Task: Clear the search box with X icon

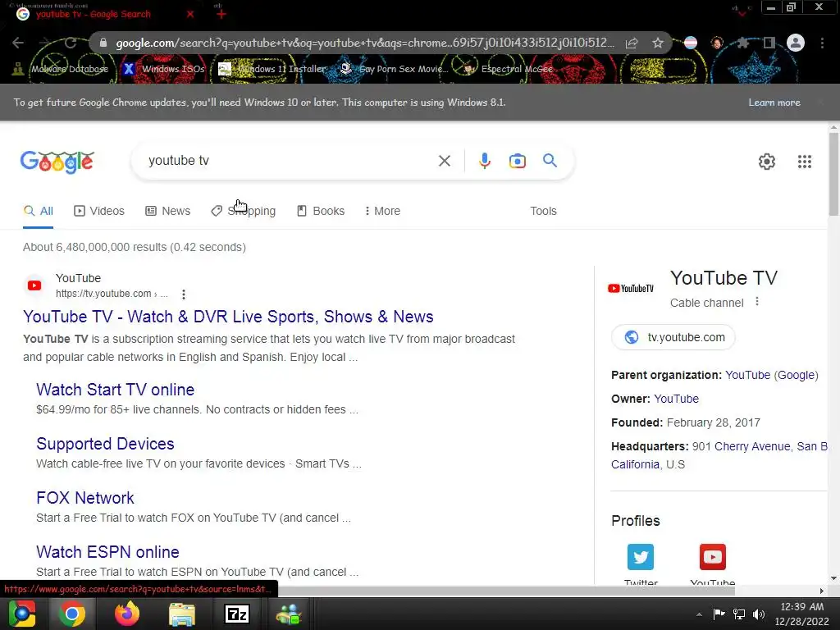Action: point(444,161)
